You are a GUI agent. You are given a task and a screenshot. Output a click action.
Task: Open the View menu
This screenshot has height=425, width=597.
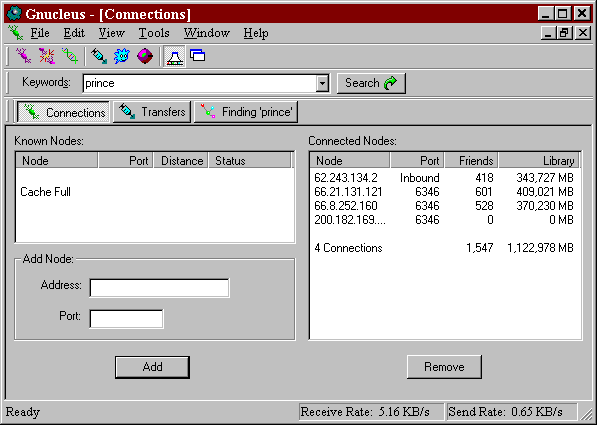[112, 33]
